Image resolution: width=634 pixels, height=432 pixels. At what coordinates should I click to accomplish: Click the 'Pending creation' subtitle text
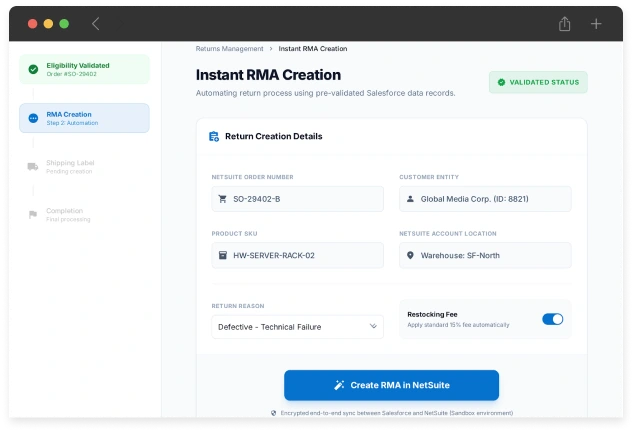click(69, 172)
